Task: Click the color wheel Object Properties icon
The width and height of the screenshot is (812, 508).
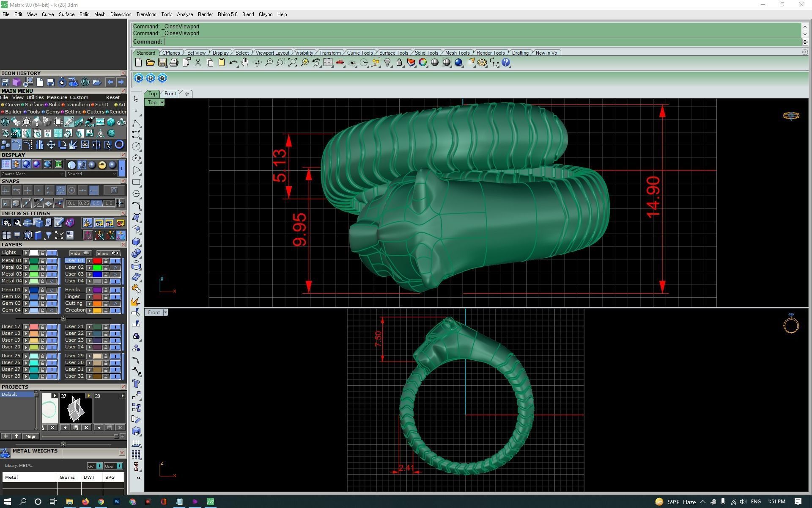Action: 423,63
